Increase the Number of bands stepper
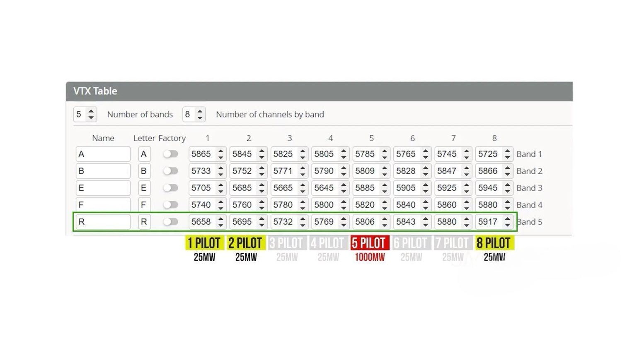This screenshot has width=644, height=346. 91,111
